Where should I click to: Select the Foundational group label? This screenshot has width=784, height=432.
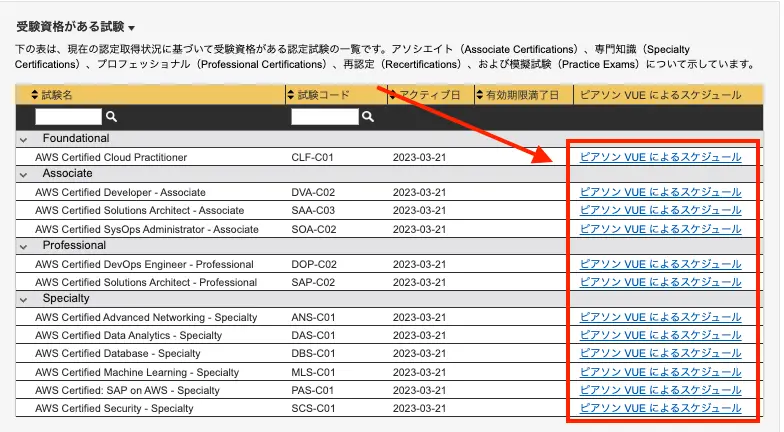(76, 138)
